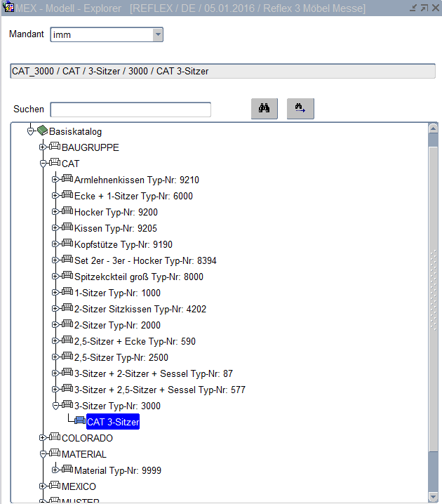The width and height of the screenshot is (442, 504).
Task: Click the furniture icon next to COLORADO
Action: [55, 438]
